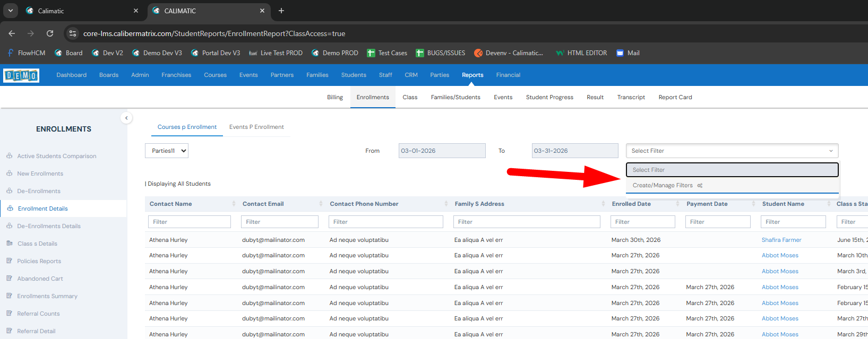The height and width of the screenshot is (339, 868).
Task: Open the Students menu
Action: tap(354, 75)
